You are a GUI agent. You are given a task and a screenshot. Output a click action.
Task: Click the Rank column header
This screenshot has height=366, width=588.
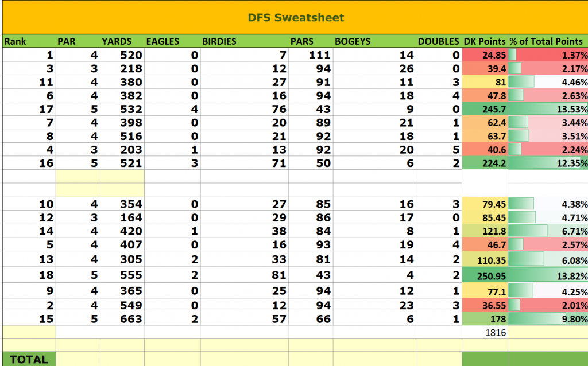pyautogui.click(x=29, y=41)
